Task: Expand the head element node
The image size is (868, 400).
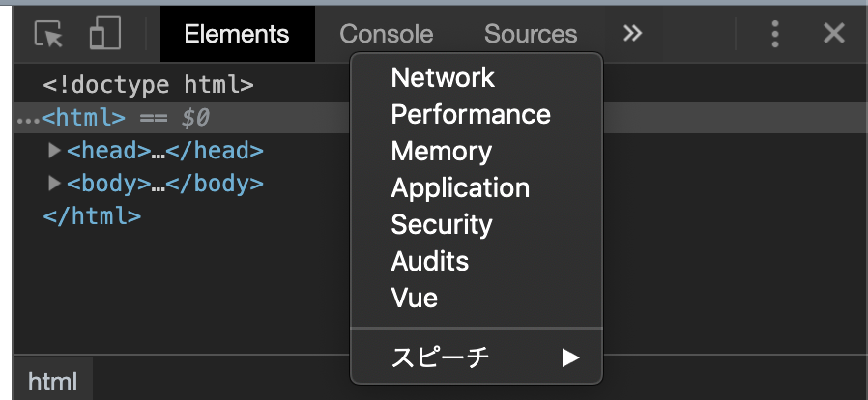Action: pyautogui.click(x=55, y=151)
